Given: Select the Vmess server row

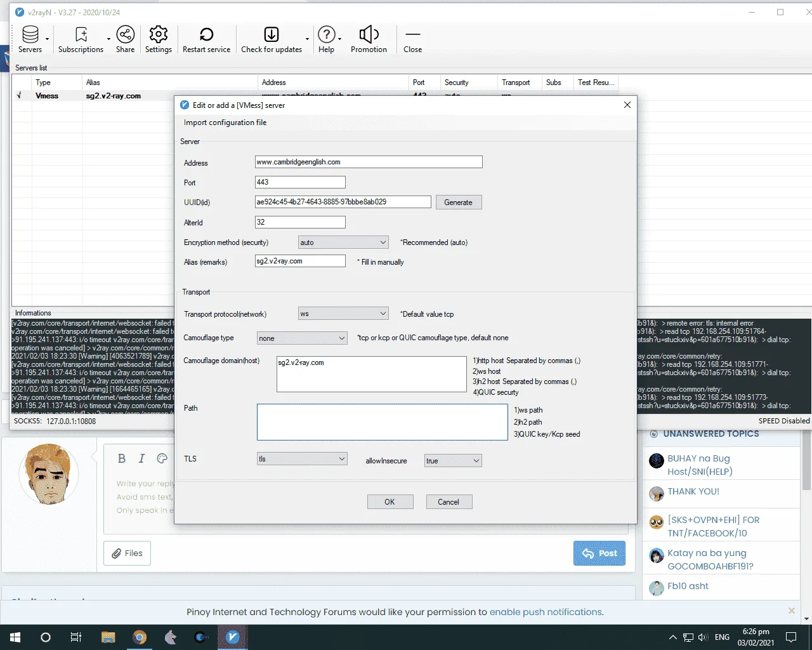Looking at the screenshot, I should point(315,96).
